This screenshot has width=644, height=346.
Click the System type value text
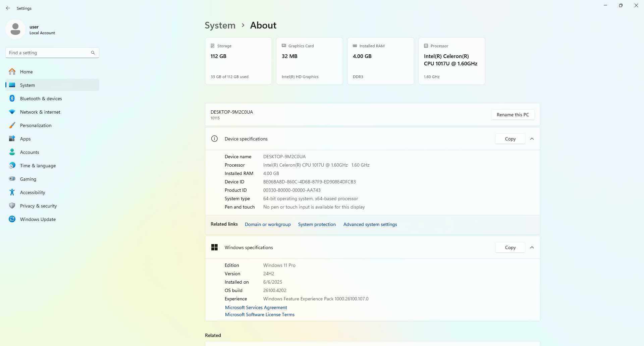coord(311,198)
